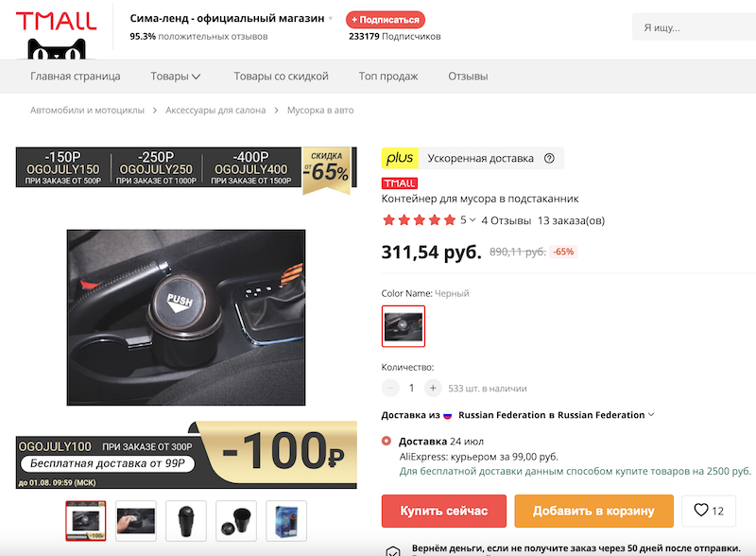Screen dimensions: 756x556
Task: Click the chevron arrow before Мусорка в авто
Action: 276,111
